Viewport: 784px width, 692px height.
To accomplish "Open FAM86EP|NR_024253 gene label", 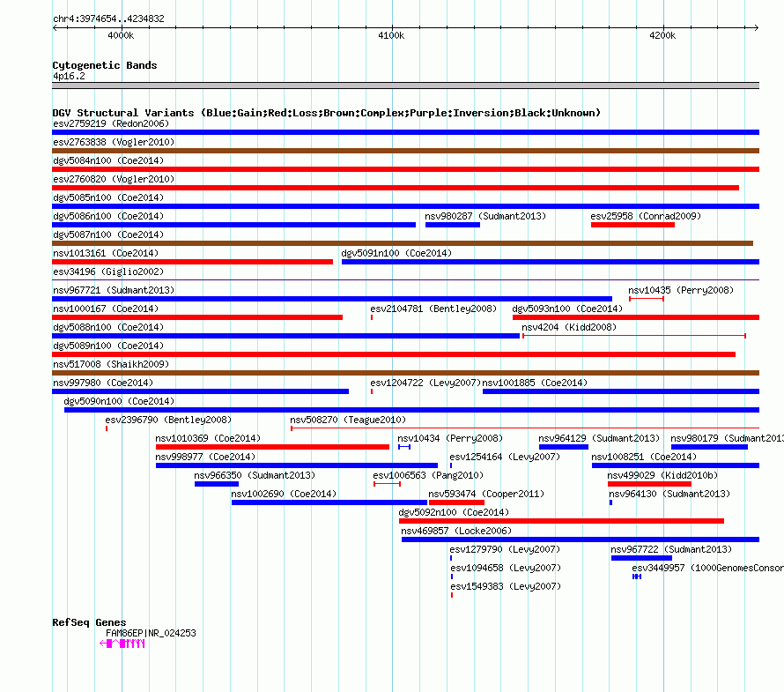I will (x=151, y=634).
